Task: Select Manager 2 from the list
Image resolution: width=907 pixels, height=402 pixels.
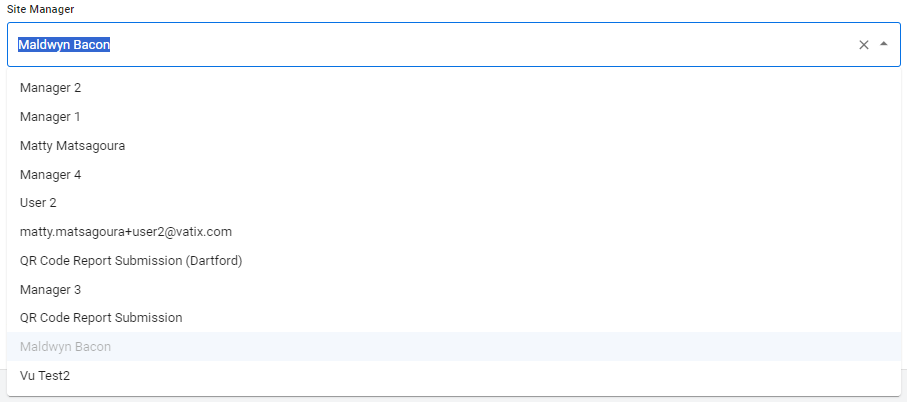Action: pyautogui.click(x=50, y=88)
